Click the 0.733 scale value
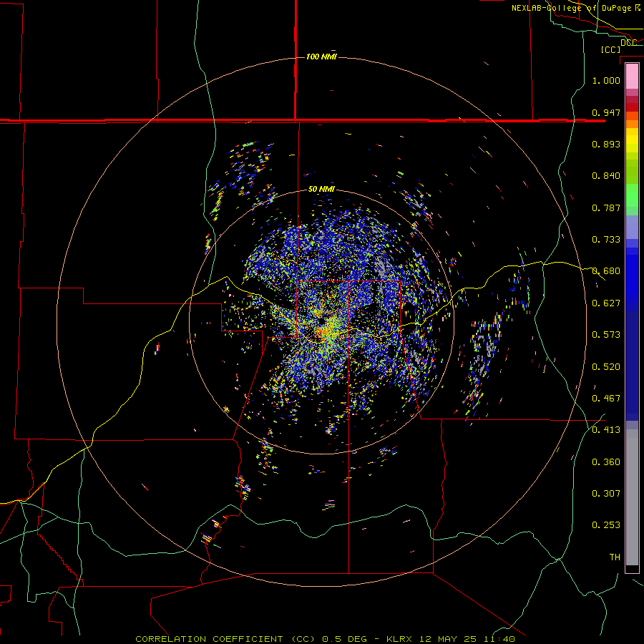Image resolution: width=644 pixels, height=644 pixels. click(606, 240)
